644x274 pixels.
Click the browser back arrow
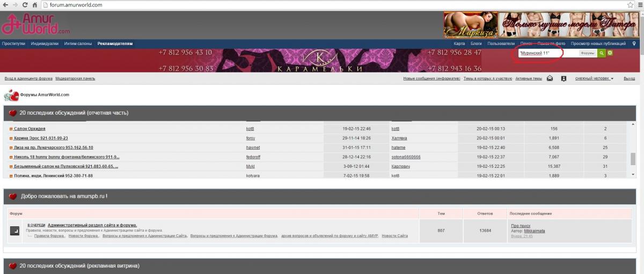(5, 5)
